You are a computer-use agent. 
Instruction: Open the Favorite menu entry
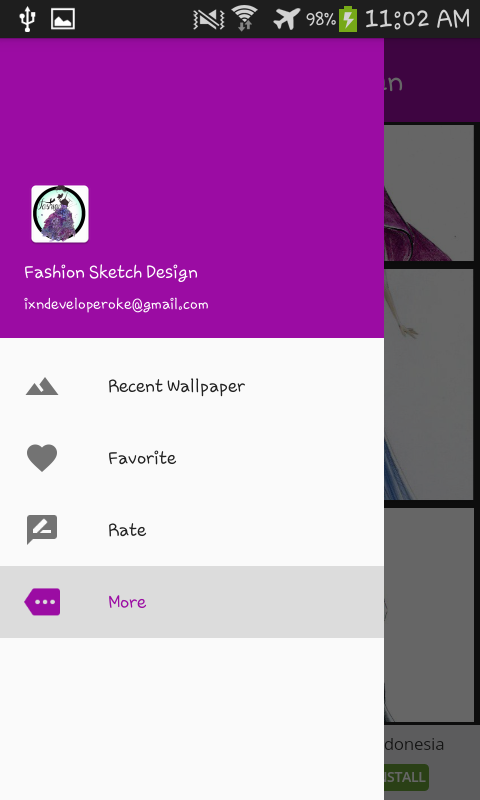(x=192, y=458)
